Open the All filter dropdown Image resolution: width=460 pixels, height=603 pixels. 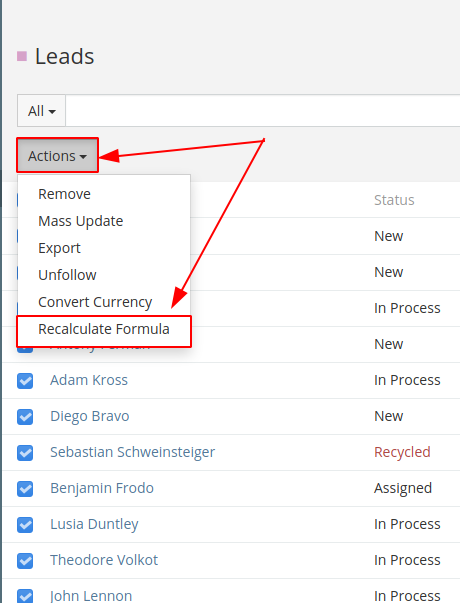click(41, 111)
